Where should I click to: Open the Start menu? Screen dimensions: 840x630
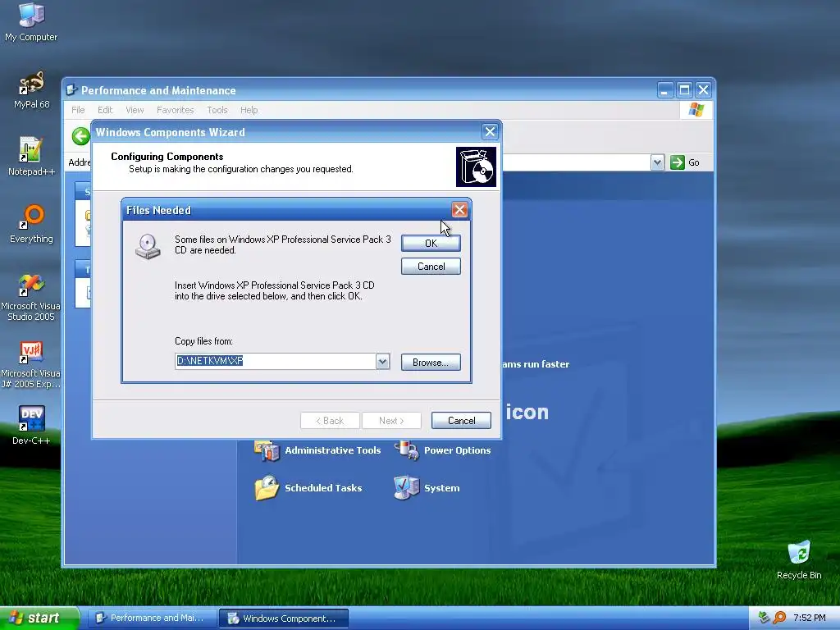pyautogui.click(x=39, y=618)
